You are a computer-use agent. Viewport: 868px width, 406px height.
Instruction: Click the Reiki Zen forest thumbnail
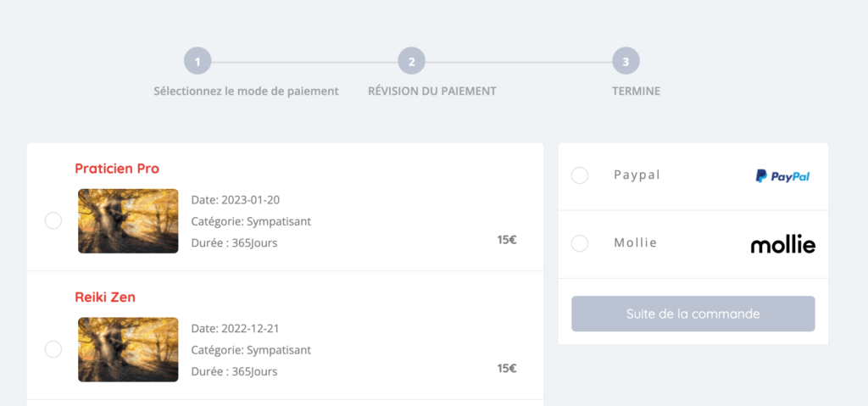(128, 349)
